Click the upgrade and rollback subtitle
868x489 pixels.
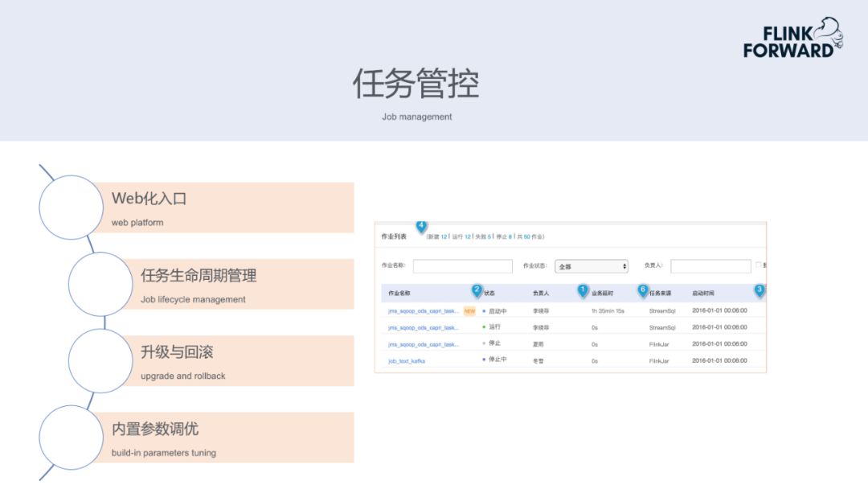click(x=182, y=376)
